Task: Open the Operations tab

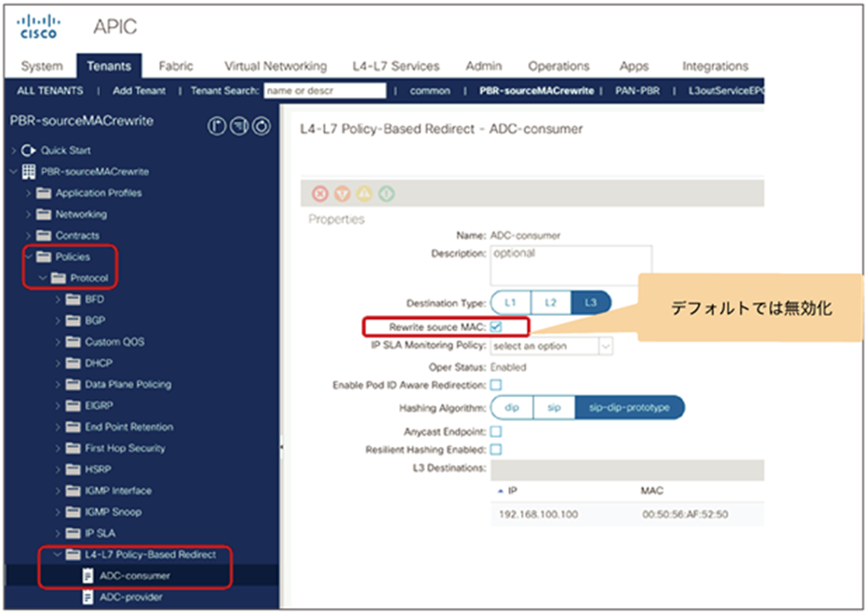Action: [x=559, y=65]
